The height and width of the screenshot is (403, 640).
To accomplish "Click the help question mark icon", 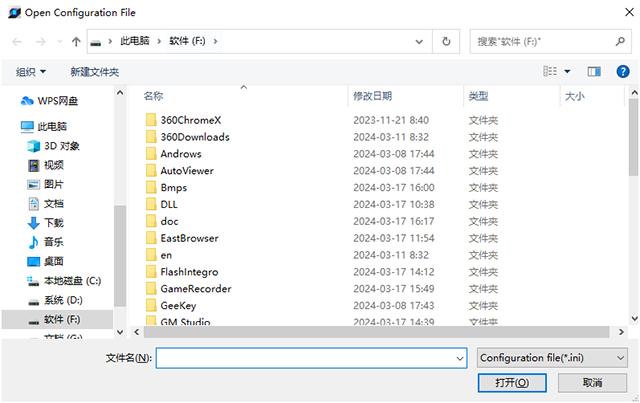I will 620,72.
